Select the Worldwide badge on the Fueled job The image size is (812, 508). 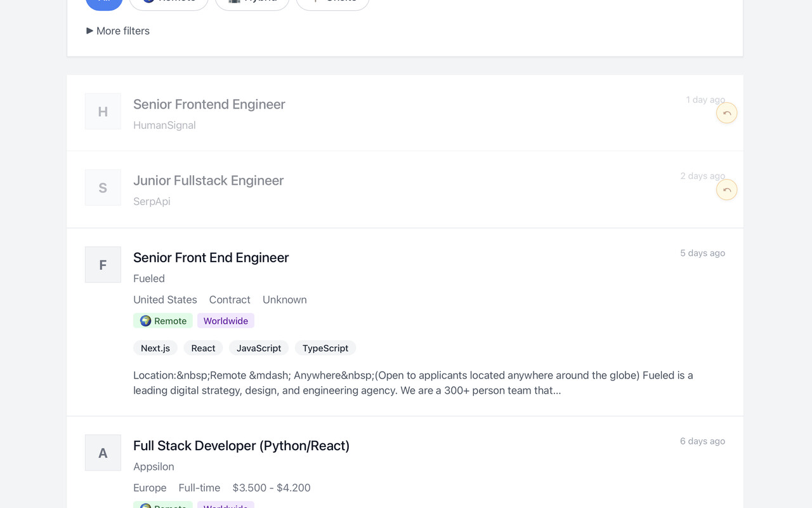click(x=226, y=321)
